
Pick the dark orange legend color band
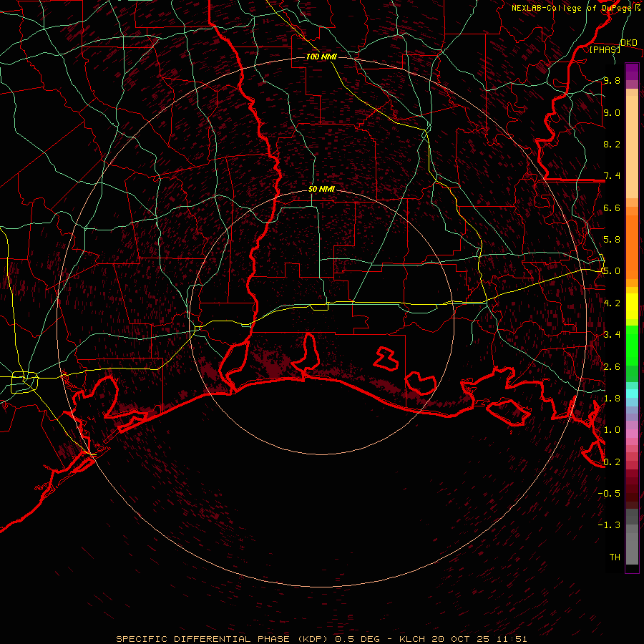(x=632, y=248)
